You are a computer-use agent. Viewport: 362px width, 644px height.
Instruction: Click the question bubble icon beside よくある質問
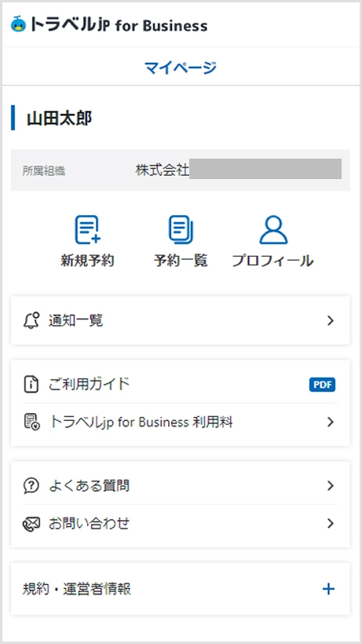[31, 486]
